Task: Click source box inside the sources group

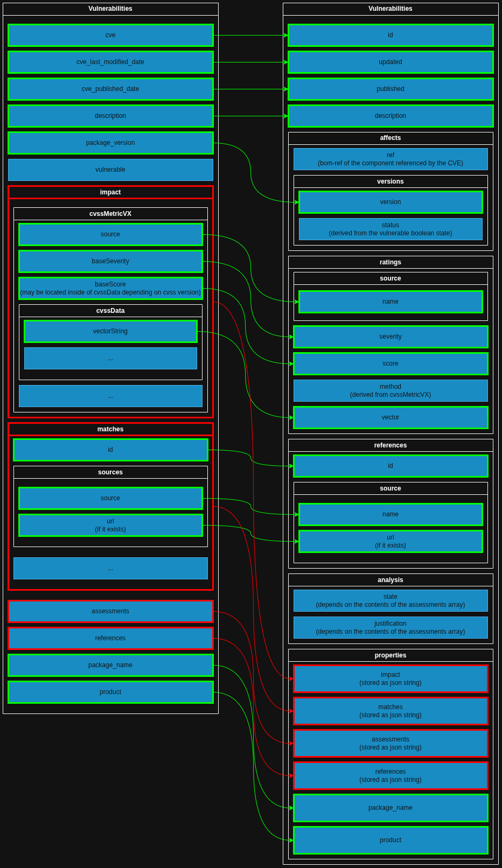Action: (x=110, y=498)
